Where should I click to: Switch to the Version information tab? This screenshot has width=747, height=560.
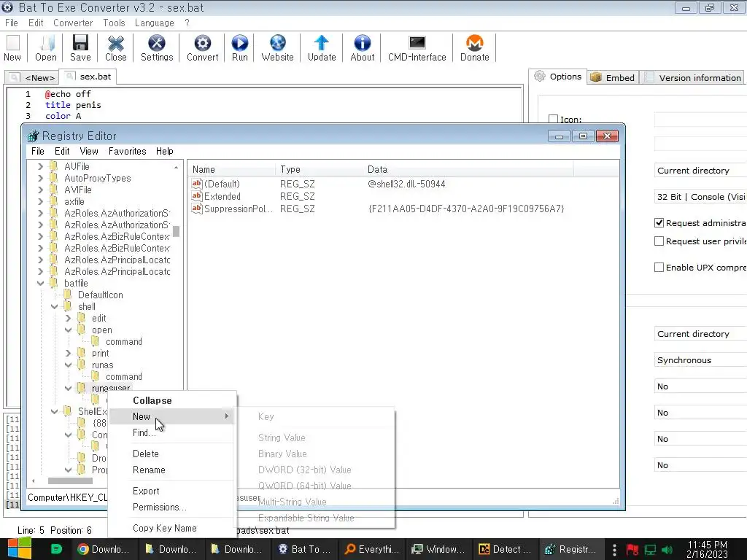pos(693,77)
